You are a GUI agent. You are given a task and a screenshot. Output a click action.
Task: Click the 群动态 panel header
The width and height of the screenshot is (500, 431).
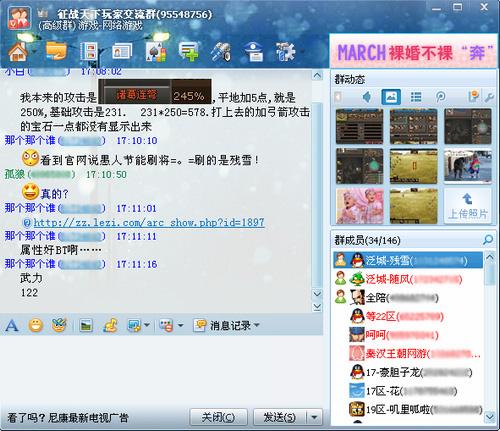349,79
